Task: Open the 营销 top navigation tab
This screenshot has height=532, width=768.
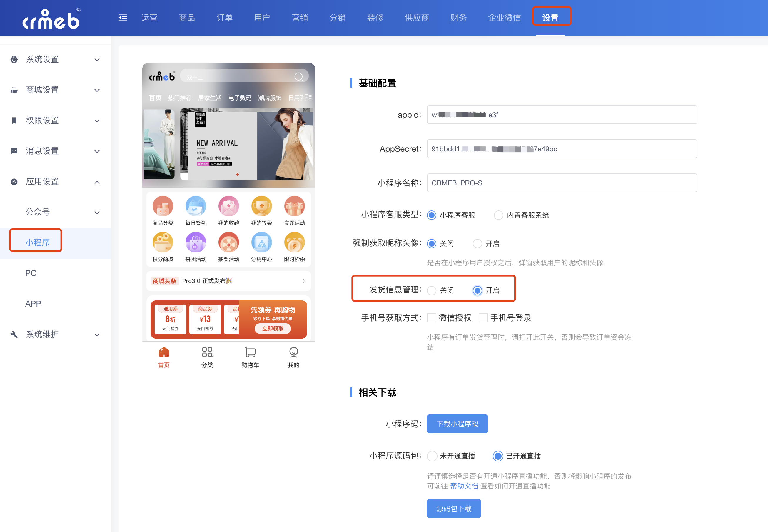Action: click(300, 18)
